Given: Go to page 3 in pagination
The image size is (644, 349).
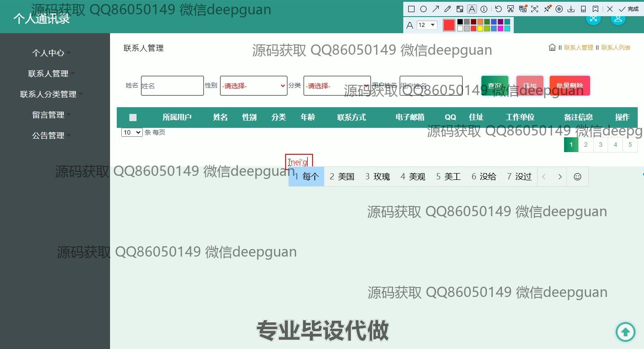Looking at the screenshot, I should point(600,144).
